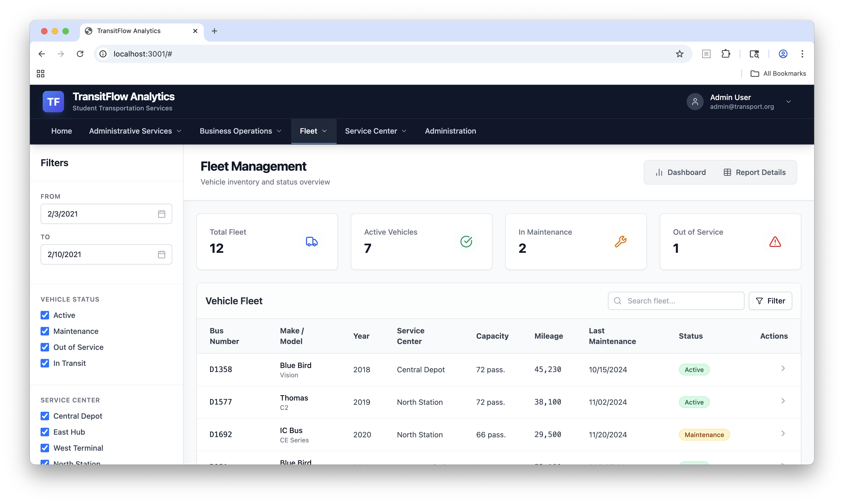Switch to the Administration tab
This screenshot has width=844, height=504.
coord(450,131)
